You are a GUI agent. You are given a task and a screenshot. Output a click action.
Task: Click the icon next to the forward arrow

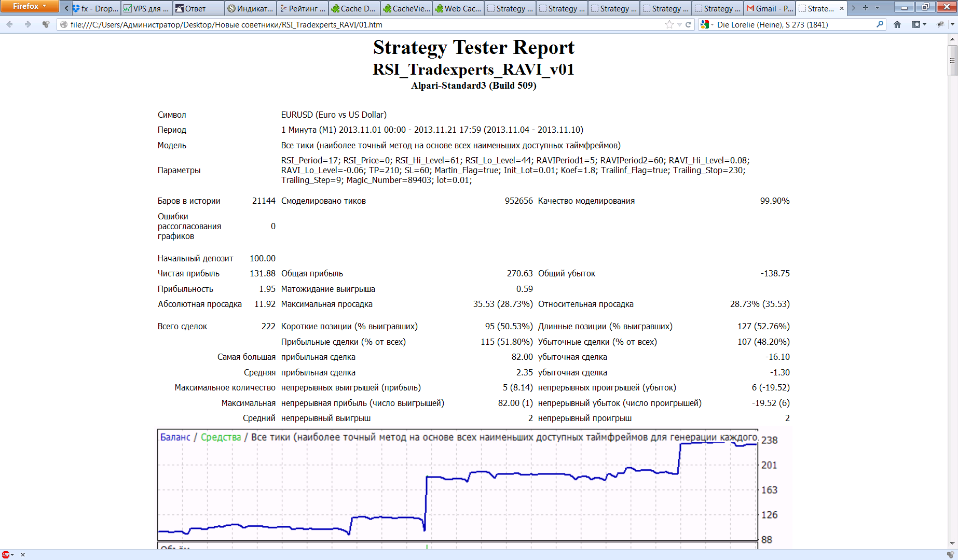pos(46,24)
